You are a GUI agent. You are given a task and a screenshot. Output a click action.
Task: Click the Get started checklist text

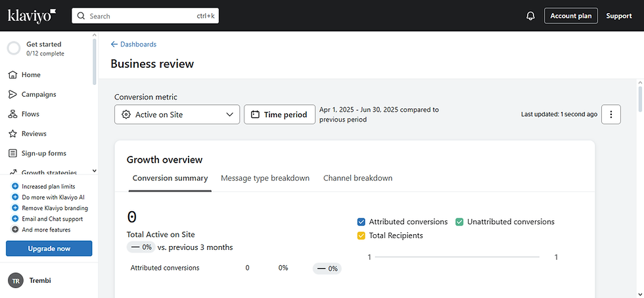click(45, 49)
